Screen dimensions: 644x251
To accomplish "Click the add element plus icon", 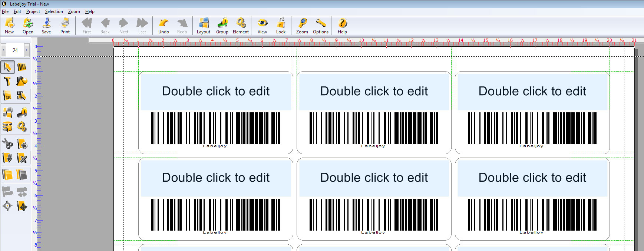I will coord(22,143).
